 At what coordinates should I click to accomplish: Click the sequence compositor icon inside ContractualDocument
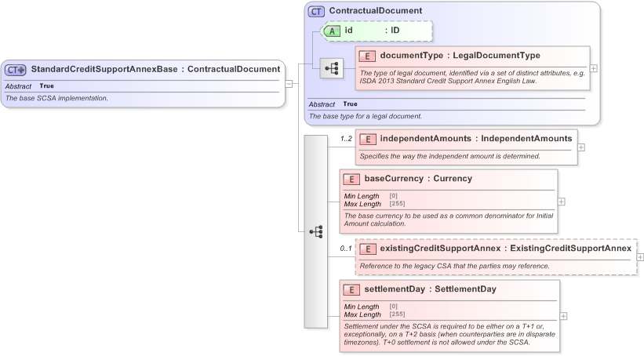(332, 68)
